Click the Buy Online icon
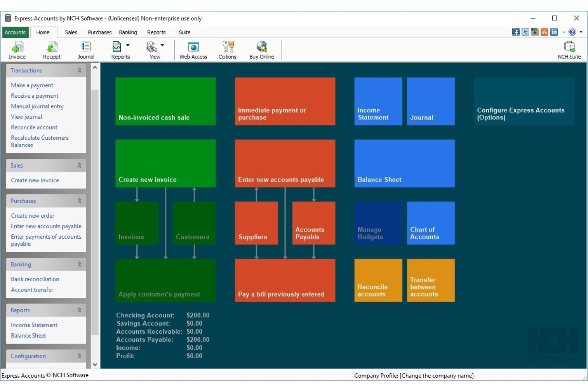 [261, 50]
